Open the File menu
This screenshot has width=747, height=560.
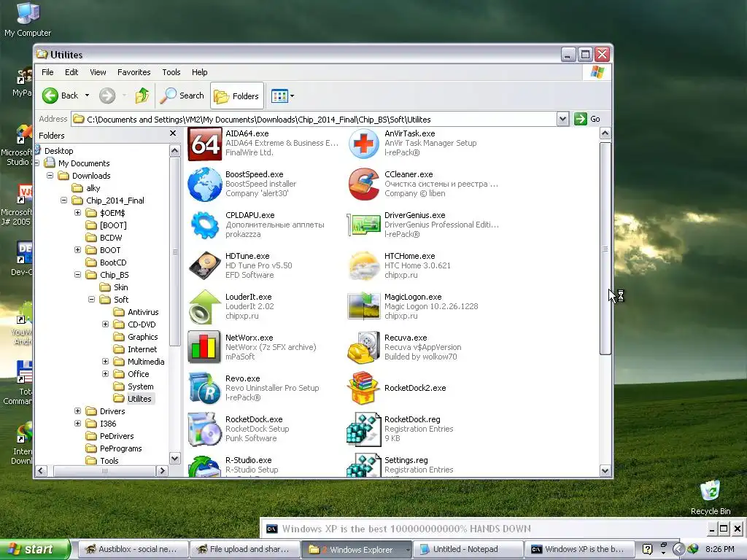47,72
